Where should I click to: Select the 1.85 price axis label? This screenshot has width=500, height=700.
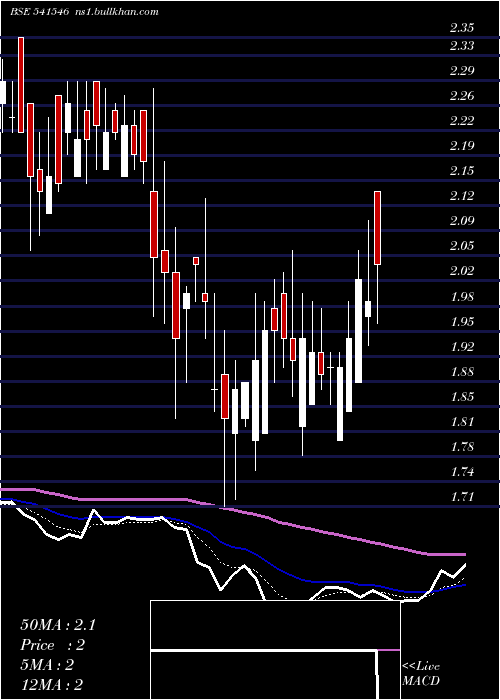(462, 396)
